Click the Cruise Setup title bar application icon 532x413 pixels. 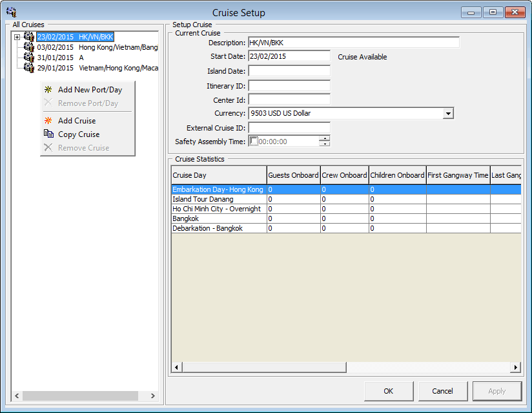(x=10, y=12)
